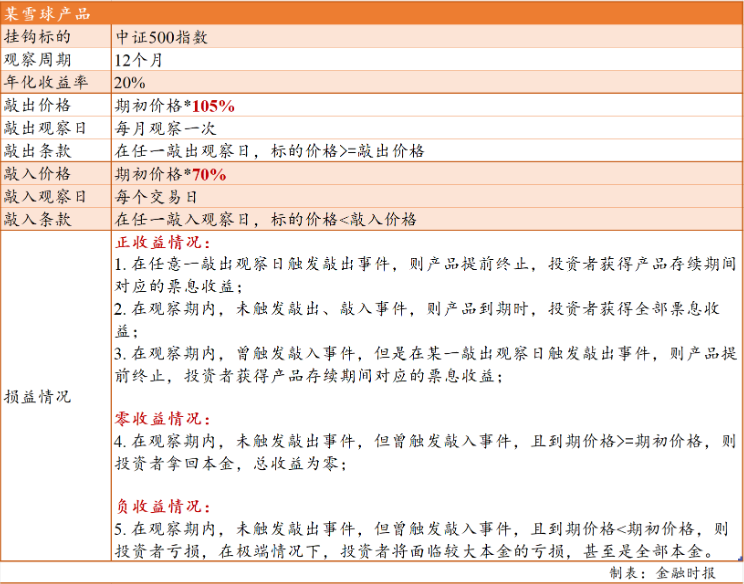
Task: Click the knock-out clause 标的价格>=敲出价格
Action: (348, 151)
